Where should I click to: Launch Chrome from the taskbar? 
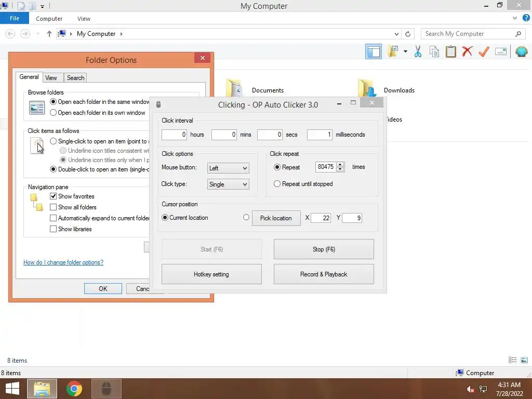[x=74, y=389]
